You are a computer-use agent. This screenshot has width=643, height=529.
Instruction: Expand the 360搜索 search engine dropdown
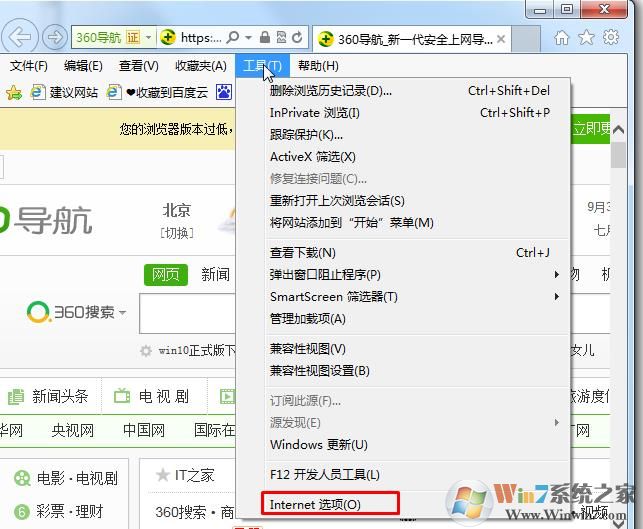(x=122, y=313)
